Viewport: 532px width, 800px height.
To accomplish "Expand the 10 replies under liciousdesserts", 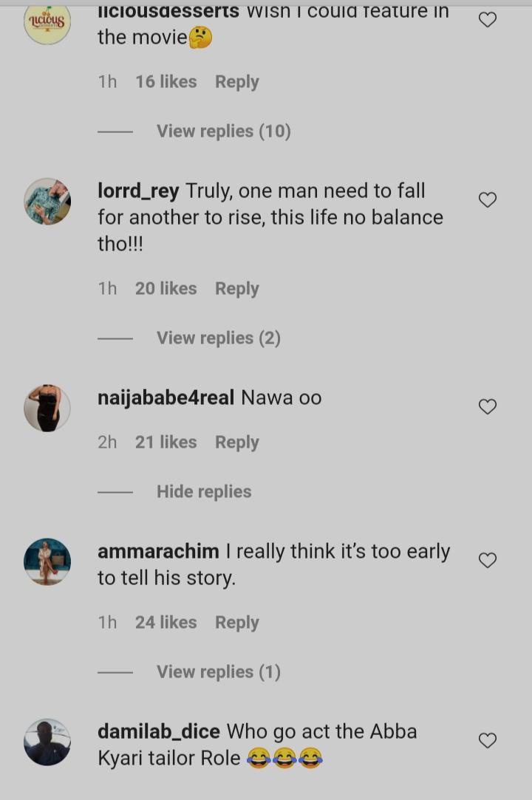I will 223,131.
